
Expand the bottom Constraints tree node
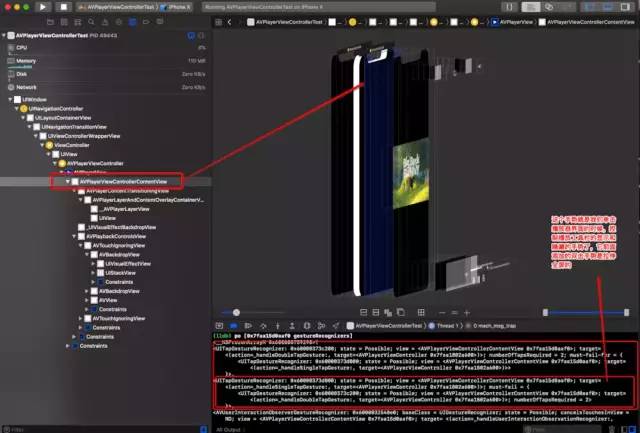click(x=68, y=346)
